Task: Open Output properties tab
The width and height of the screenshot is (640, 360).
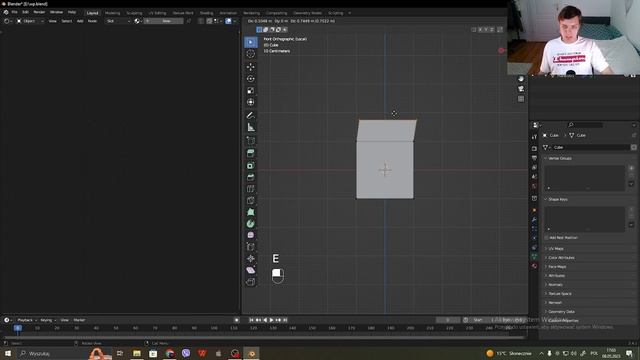Action: [534, 158]
